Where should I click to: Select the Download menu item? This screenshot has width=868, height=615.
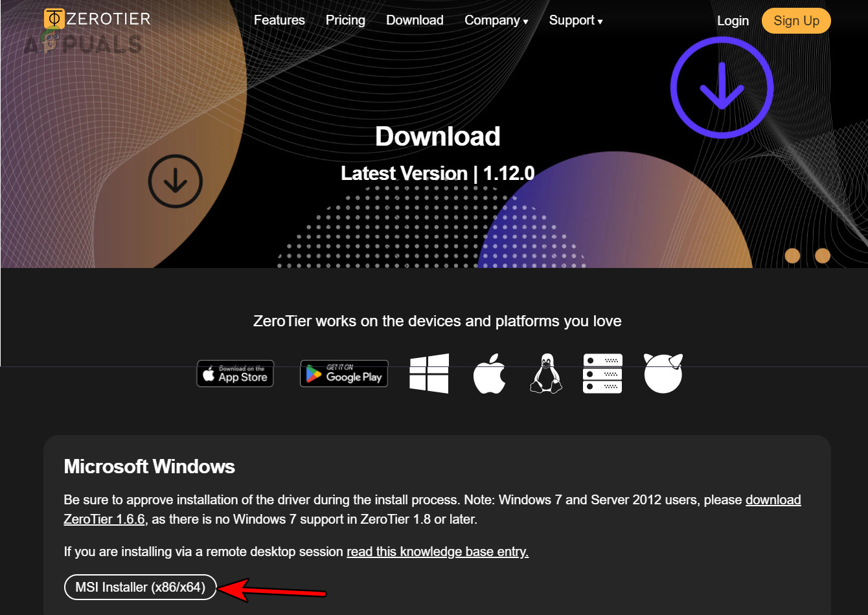pos(415,20)
